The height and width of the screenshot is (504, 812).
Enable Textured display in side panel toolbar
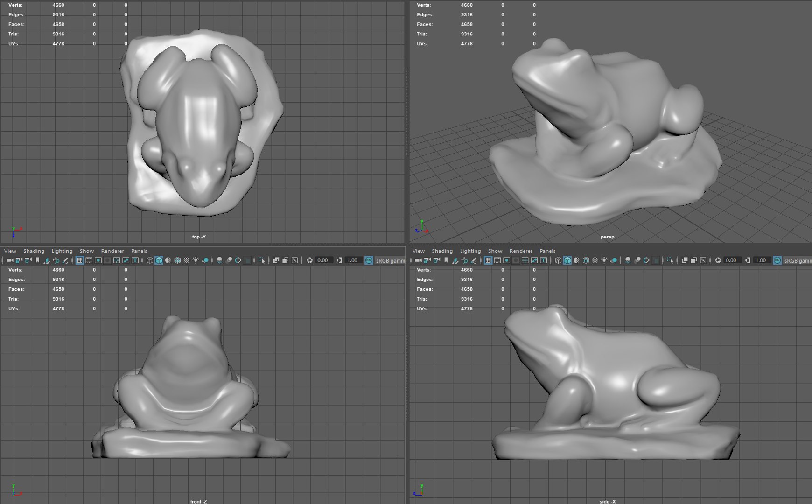(x=595, y=260)
